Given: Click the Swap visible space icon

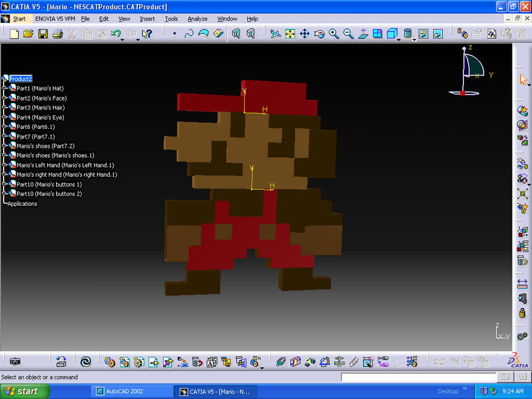Looking at the screenshot, I should [438, 34].
